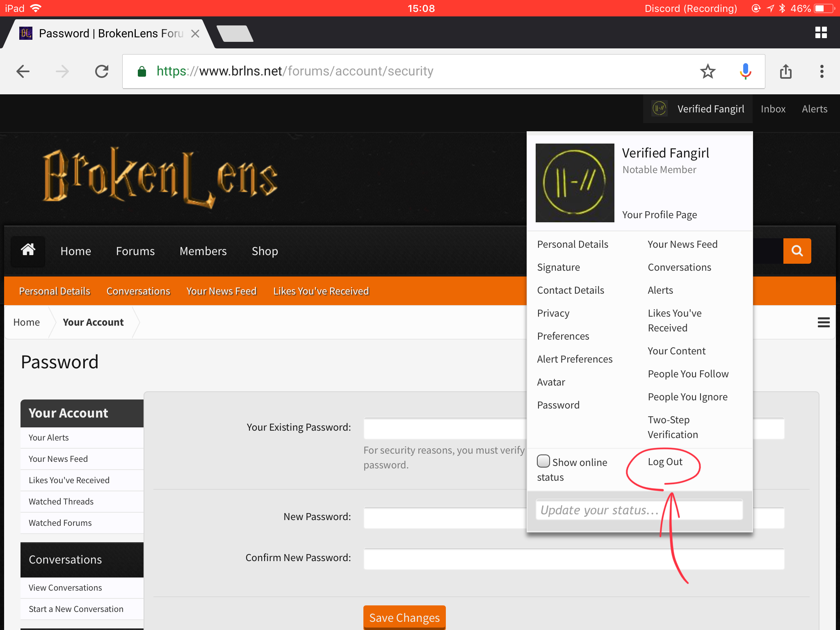
Task: Click the Your Existing Password field
Action: [x=574, y=428]
